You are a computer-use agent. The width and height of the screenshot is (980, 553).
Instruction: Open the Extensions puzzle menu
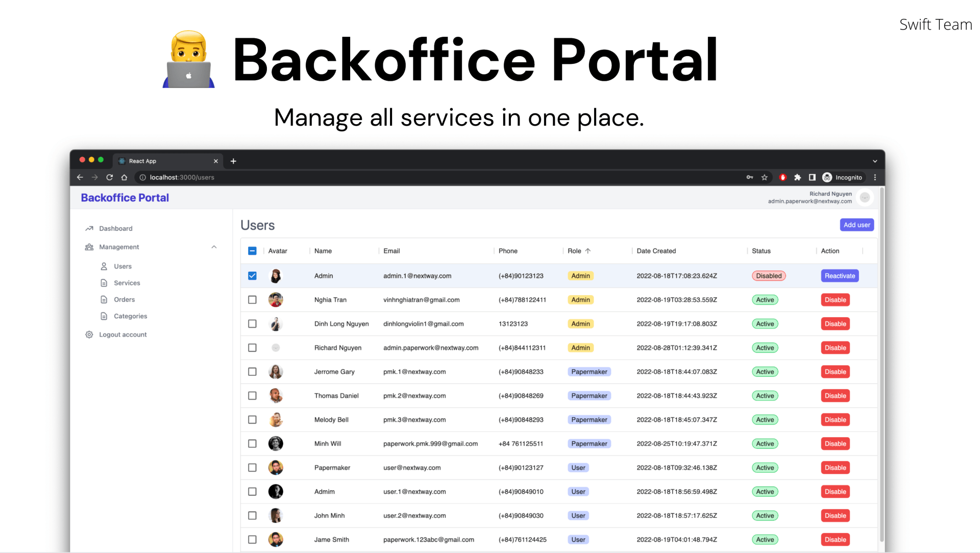click(798, 177)
